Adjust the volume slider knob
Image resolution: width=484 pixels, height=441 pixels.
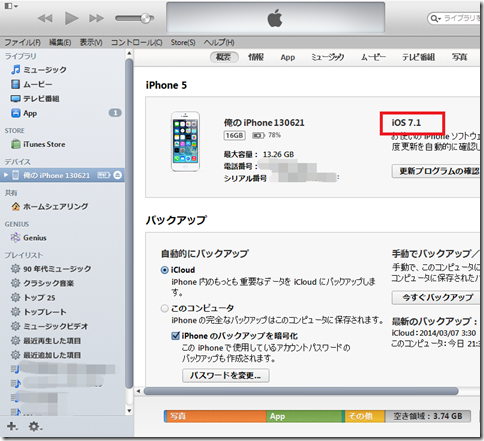pyautogui.click(x=146, y=18)
